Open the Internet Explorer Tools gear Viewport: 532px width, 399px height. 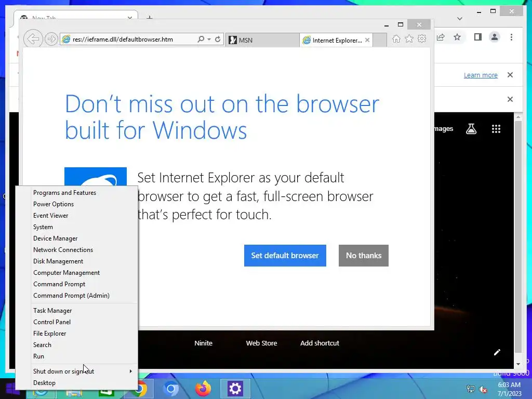(x=422, y=39)
